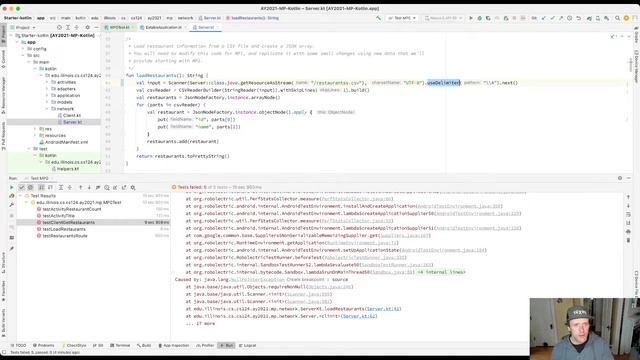
Task: Select the testLoadRestaurants test result
Action: pos(64,229)
